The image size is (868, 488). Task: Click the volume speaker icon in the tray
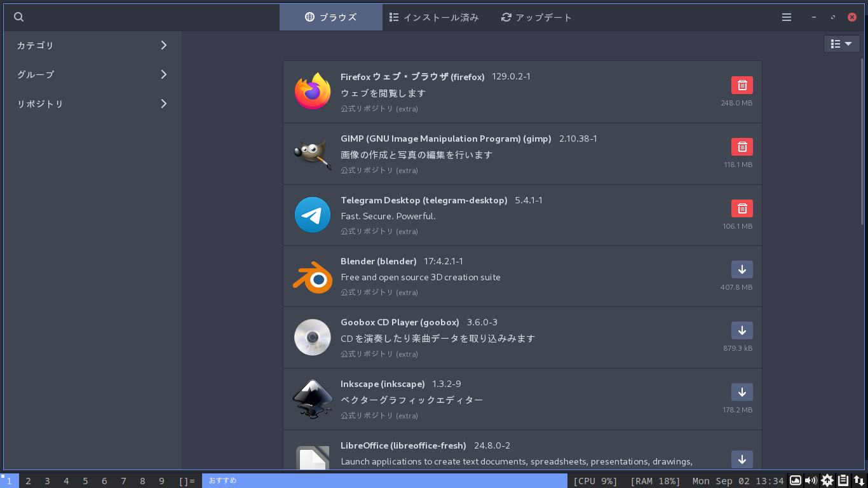point(811,480)
